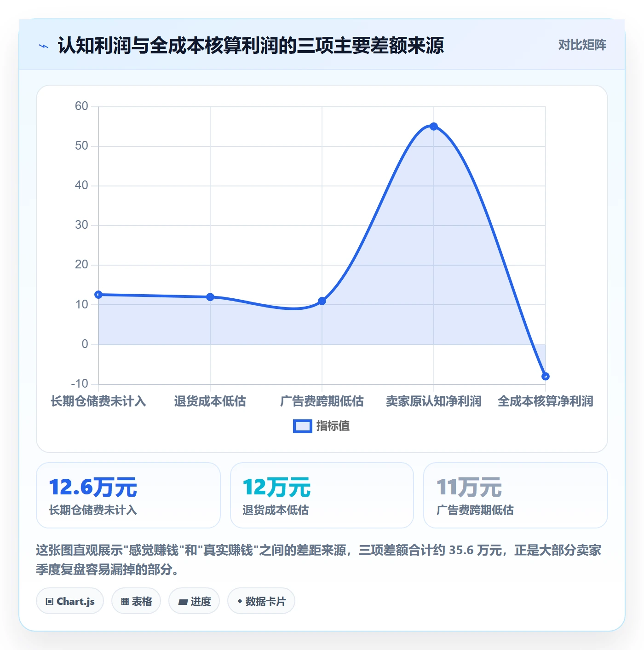Image resolution: width=644 pixels, height=650 pixels.
Task: Click the Chart.js tag chip
Action: [70, 601]
